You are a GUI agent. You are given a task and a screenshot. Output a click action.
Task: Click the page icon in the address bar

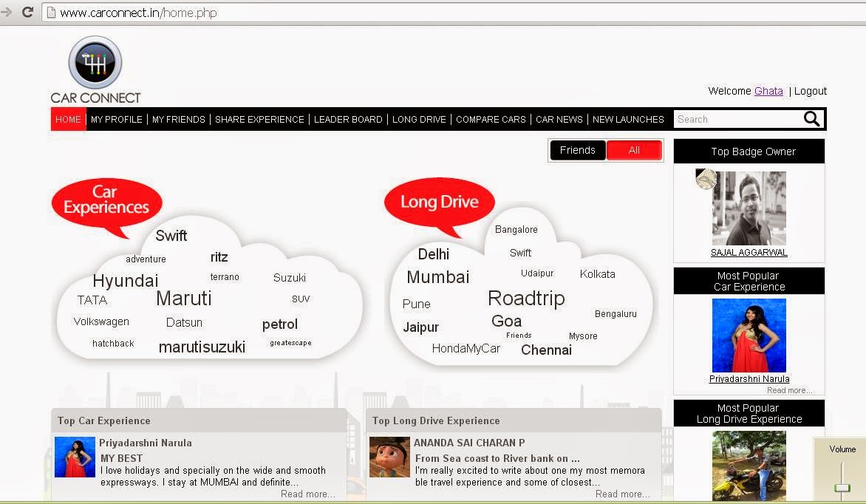pos(52,12)
